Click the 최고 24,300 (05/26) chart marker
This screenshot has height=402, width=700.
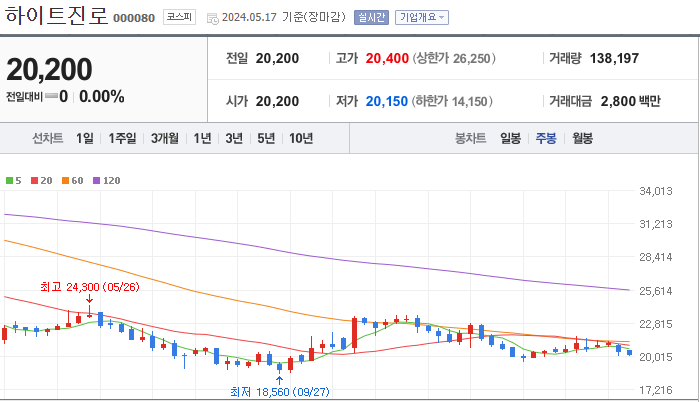pos(90,287)
